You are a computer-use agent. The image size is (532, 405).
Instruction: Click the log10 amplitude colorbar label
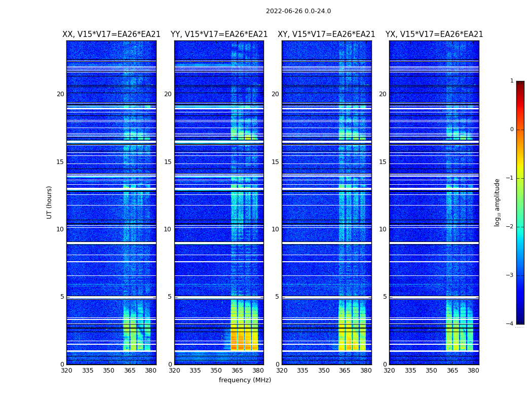[x=498, y=202]
